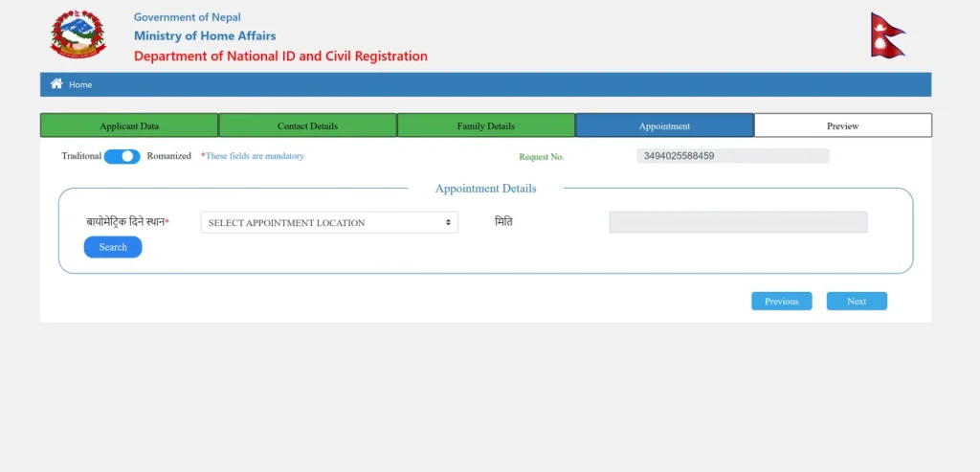Click the Nepal flag image

[887, 35]
